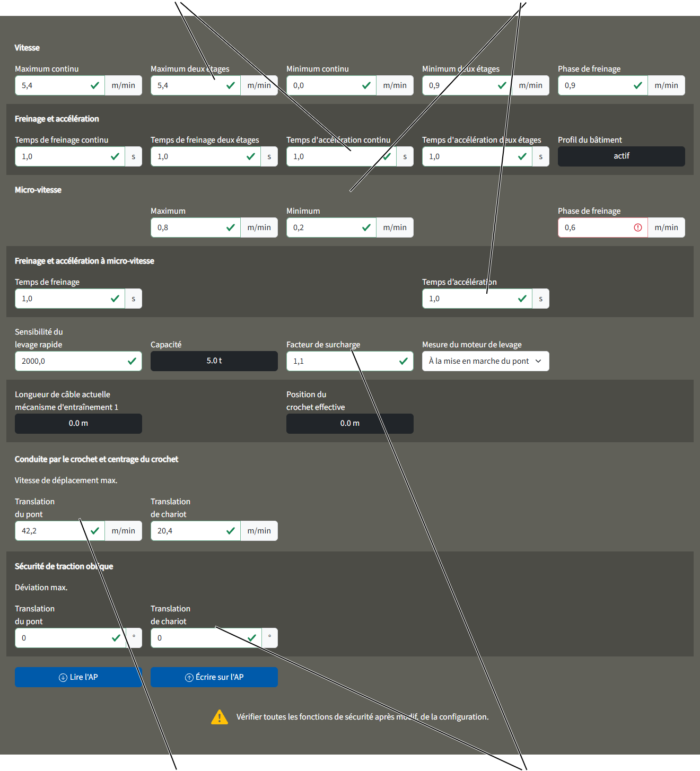Click the Vitesse Phase de freinage field
This screenshot has height=771, width=700.
coord(603,85)
